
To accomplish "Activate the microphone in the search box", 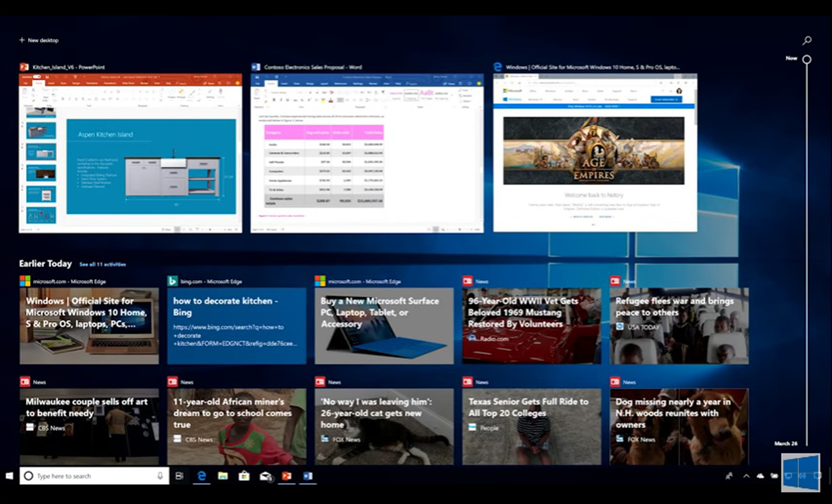I will click(x=160, y=475).
